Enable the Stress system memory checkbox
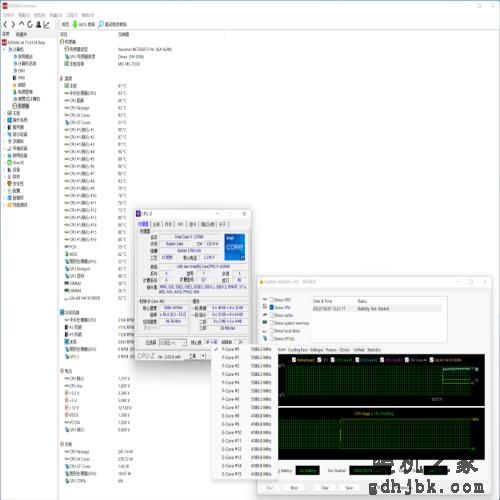Viewport: 500px width, 500px height. pyautogui.click(x=272, y=323)
